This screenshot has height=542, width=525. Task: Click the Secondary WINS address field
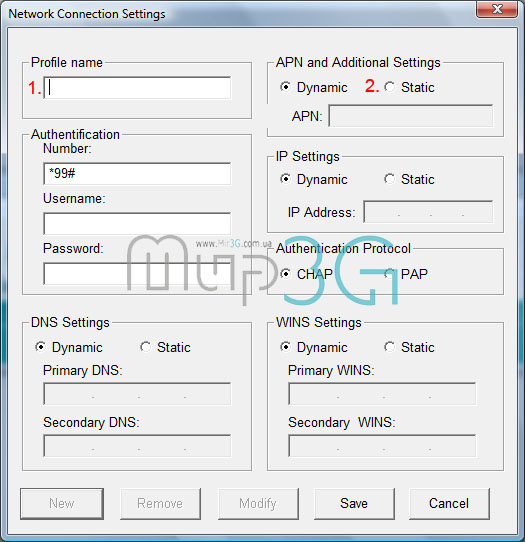click(x=382, y=446)
